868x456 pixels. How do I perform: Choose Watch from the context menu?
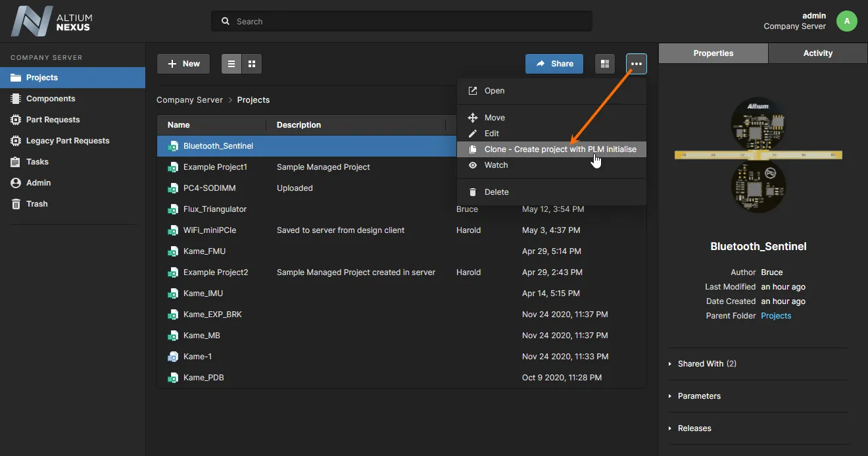coord(552,165)
